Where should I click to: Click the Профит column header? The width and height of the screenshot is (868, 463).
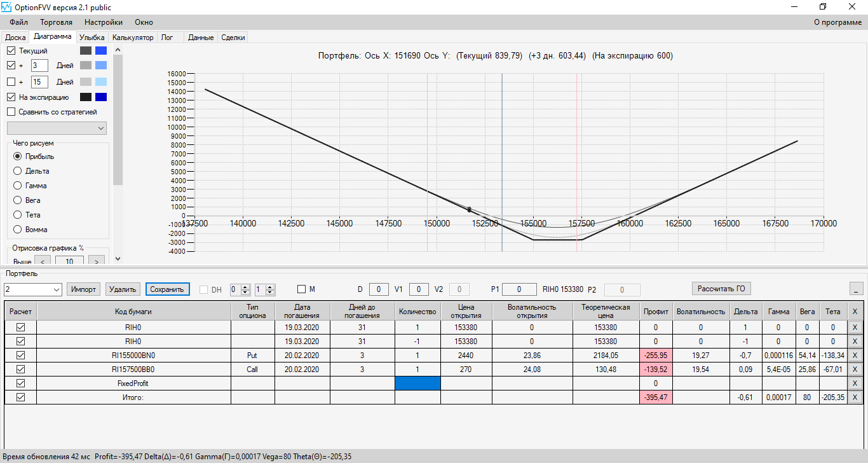tap(656, 311)
